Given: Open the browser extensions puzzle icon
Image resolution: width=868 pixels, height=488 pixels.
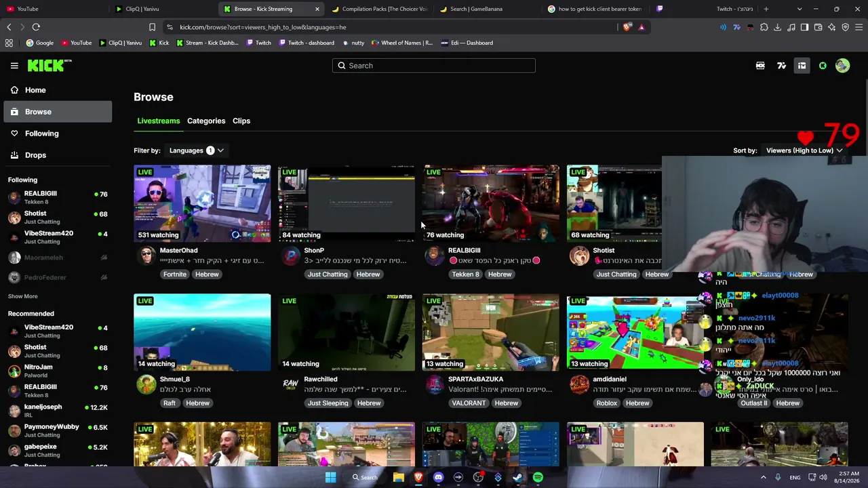Looking at the screenshot, I should point(764,27).
